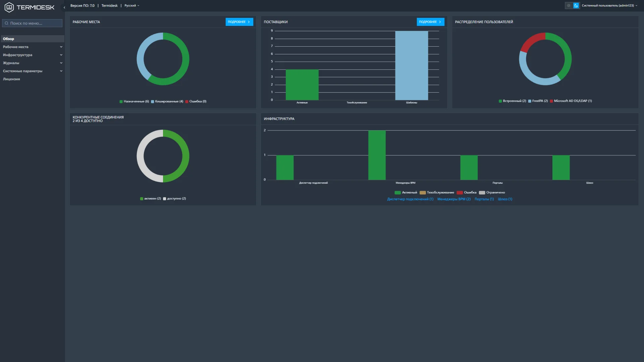Open the Обзор menu item
The image size is (644, 362).
pos(32,39)
